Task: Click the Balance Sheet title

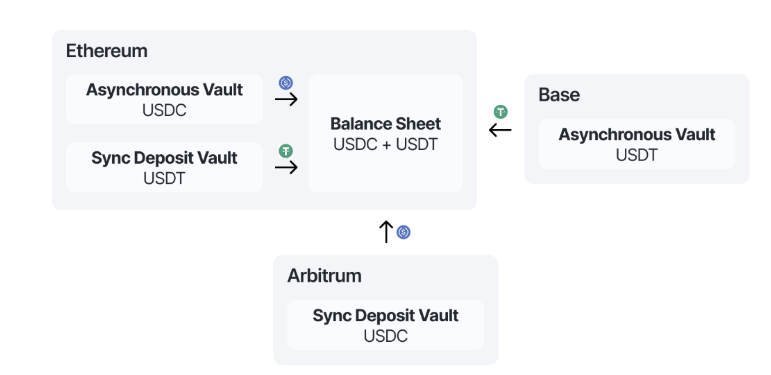Action: pos(386,124)
